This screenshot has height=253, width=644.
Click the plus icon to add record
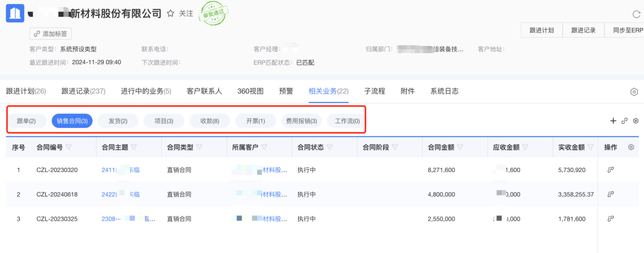613,121
